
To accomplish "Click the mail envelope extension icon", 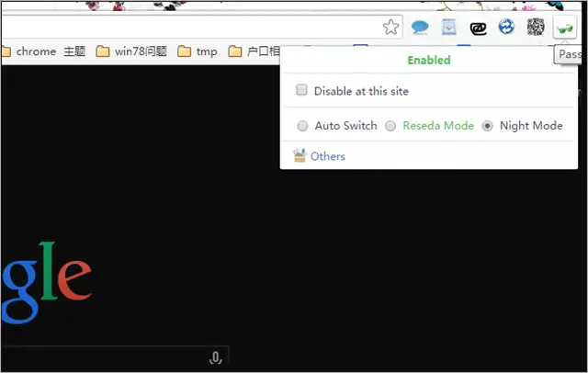I will point(449,27).
